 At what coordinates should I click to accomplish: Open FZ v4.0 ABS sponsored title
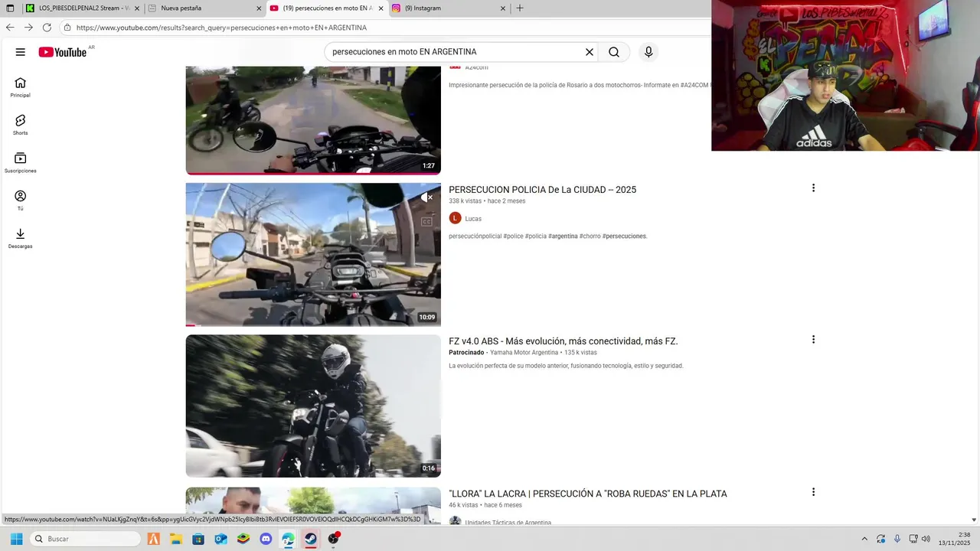[x=563, y=341]
